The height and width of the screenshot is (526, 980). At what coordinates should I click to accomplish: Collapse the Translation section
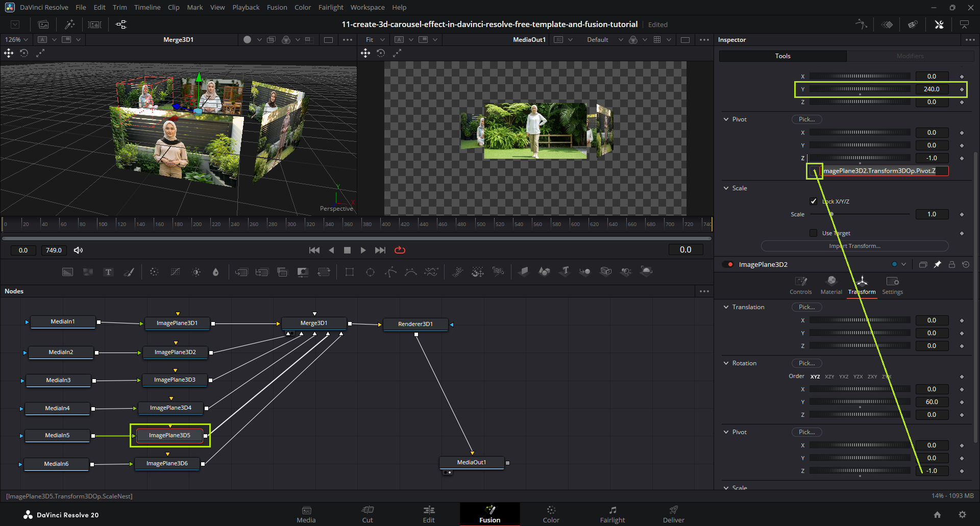click(x=726, y=307)
